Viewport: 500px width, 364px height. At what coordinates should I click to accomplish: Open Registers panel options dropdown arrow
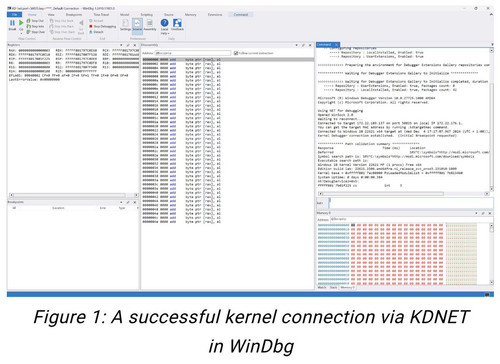click(x=121, y=45)
